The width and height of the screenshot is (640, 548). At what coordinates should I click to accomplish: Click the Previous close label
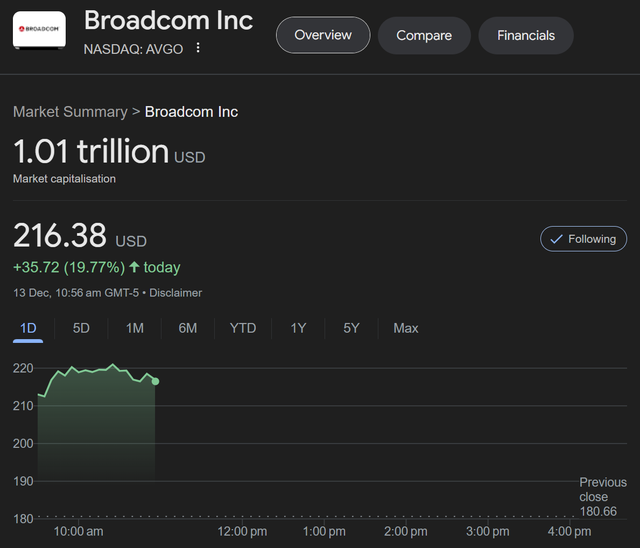pos(603,489)
